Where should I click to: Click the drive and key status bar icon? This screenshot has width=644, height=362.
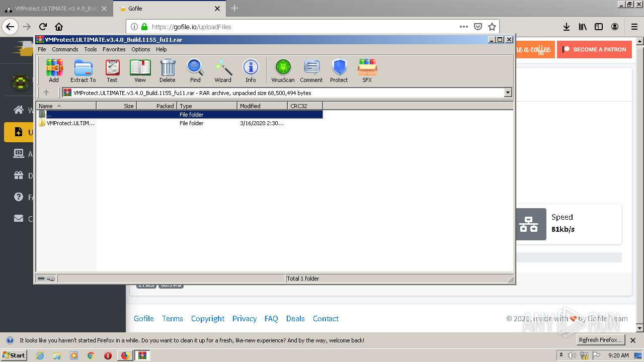[x=46, y=279]
